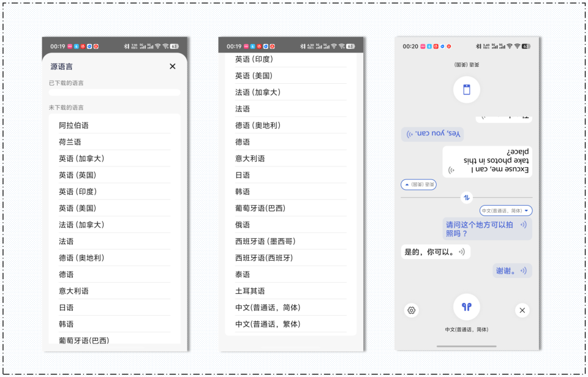Viewport: 588px width, 377px height.
Task: Choose 日语 in the left 源语言 screen
Action: [115, 307]
